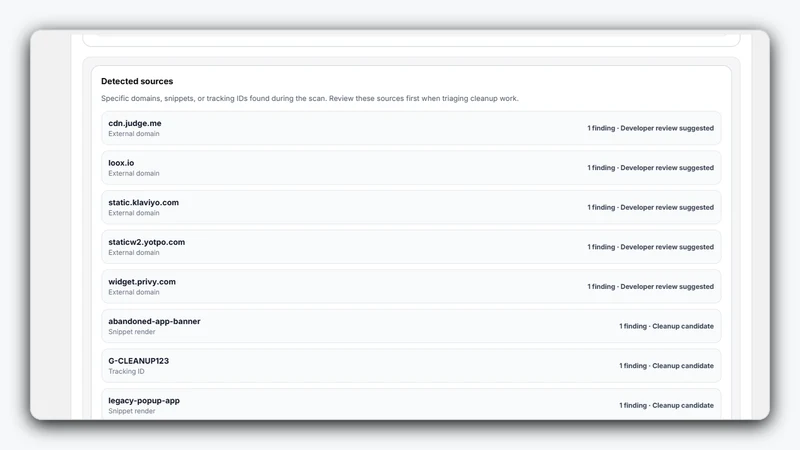Click 'External domain' label under static.klaviyo.com
The image size is (800, 450).
[x=134, y=213]
